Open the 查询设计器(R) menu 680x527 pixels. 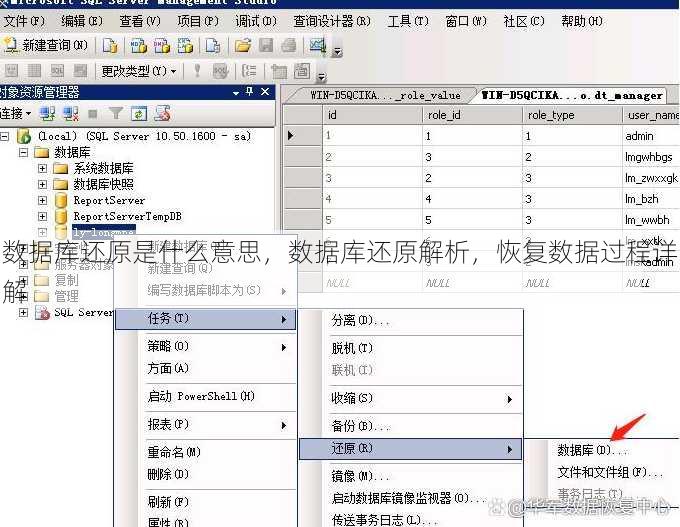click(x=332, y=21)
